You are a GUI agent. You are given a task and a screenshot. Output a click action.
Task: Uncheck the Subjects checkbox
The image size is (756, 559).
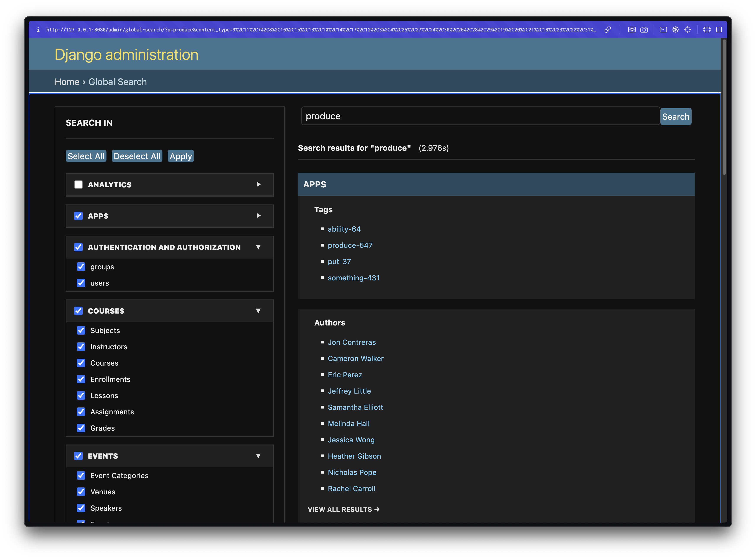(x=81, y=330)
